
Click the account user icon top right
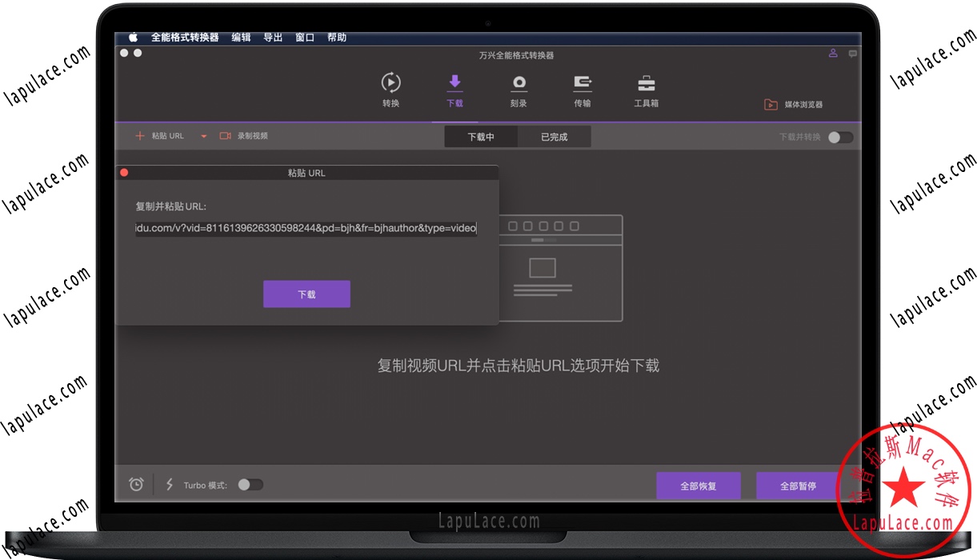click(833, 53)
